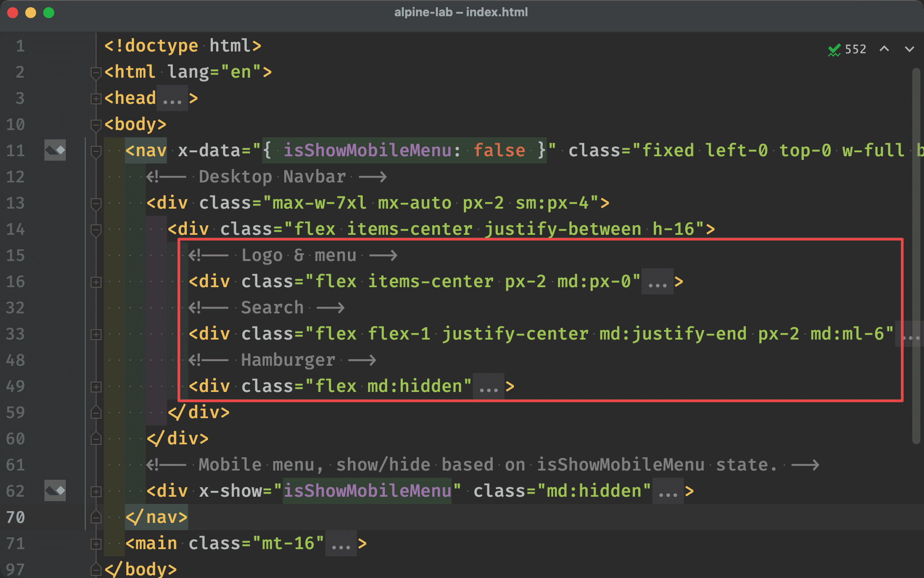The height and width of the screenshot is (578, 924).
Task: Click the Search comment on line 32
Action: click(x=267, y=308)
